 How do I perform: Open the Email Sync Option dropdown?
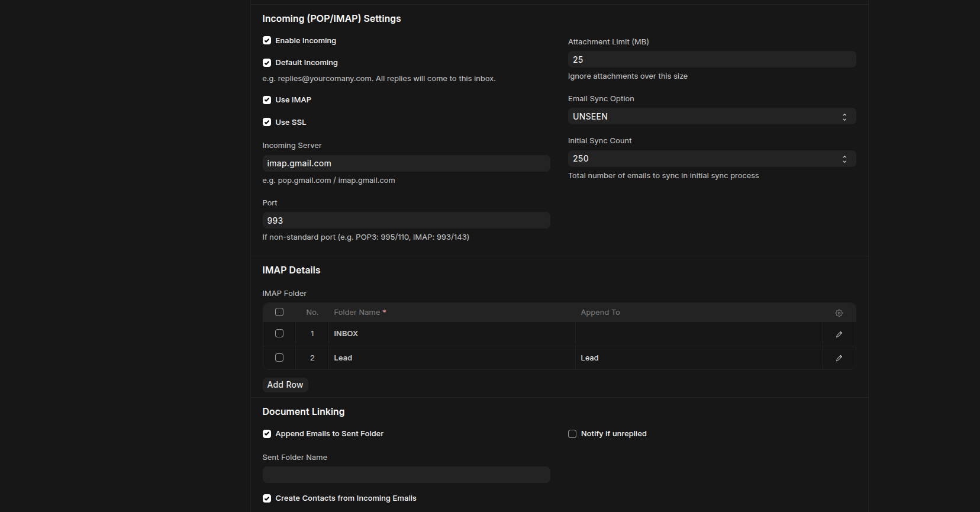click(711, 117)
